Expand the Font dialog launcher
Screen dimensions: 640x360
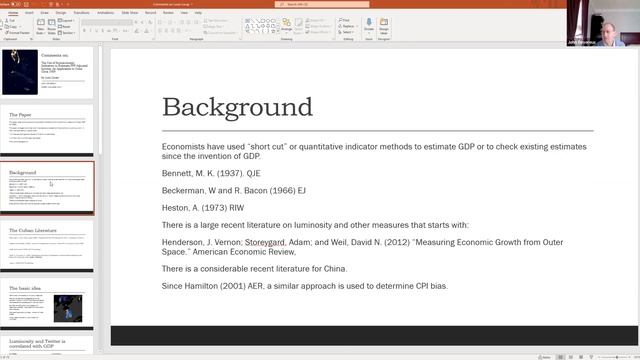click(154, 39)
